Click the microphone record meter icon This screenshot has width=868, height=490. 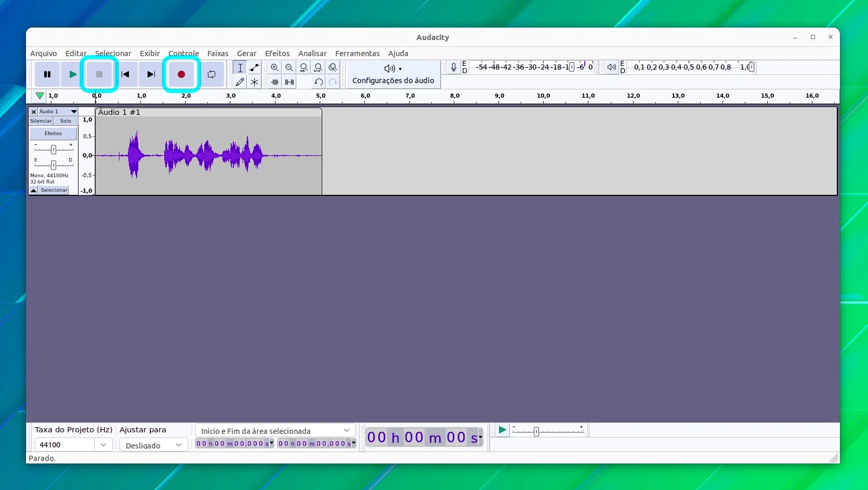454,67
